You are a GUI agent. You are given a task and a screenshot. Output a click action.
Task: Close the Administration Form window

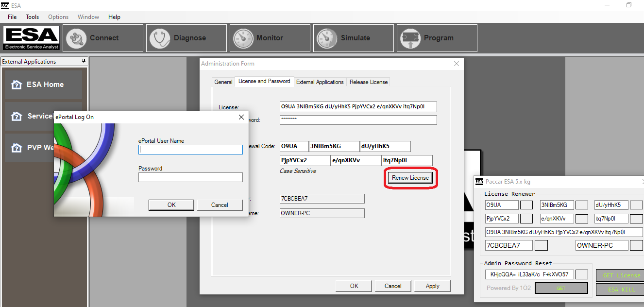457,64
